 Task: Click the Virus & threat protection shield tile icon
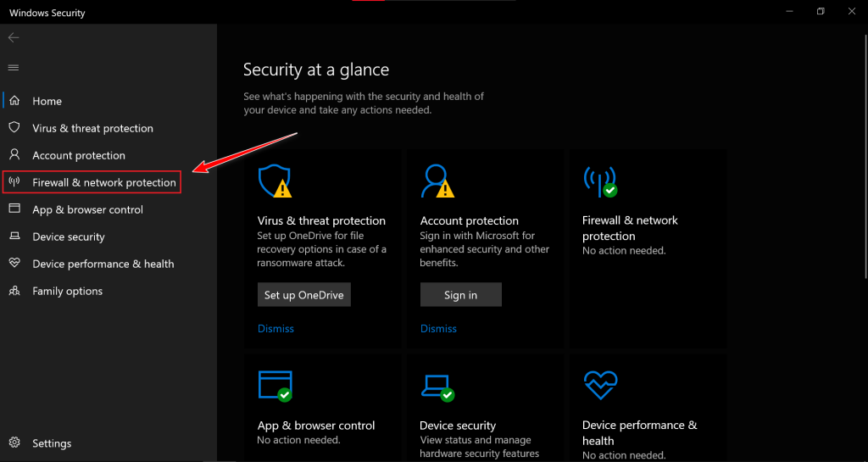click(x=274, y=181)
